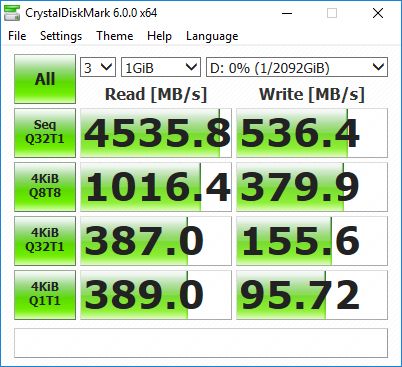Click the 4KiB Q1T1 write value 95.72
This screenshot has width=402, height=367.
312,295
